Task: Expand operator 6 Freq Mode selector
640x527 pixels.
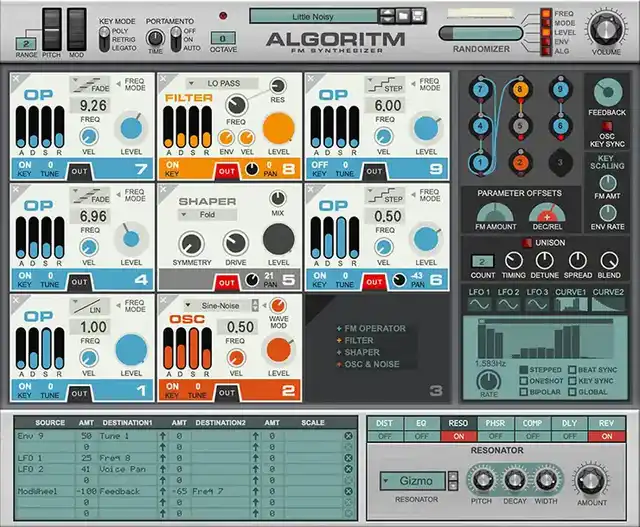Action: pos(425,195)
